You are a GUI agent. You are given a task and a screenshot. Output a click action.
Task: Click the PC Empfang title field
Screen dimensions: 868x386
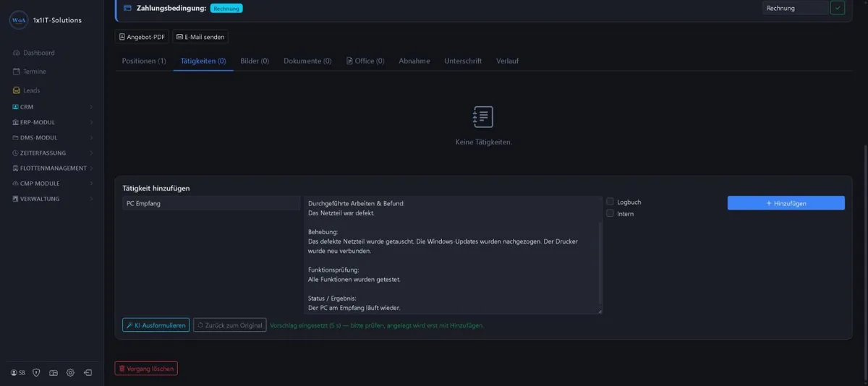[211, 204]
